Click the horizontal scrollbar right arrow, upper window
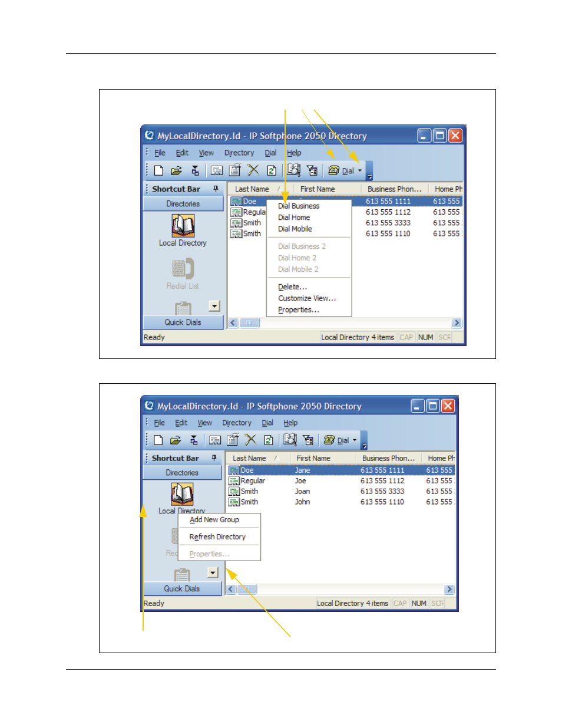562x728 pixels. click(457, 323)
